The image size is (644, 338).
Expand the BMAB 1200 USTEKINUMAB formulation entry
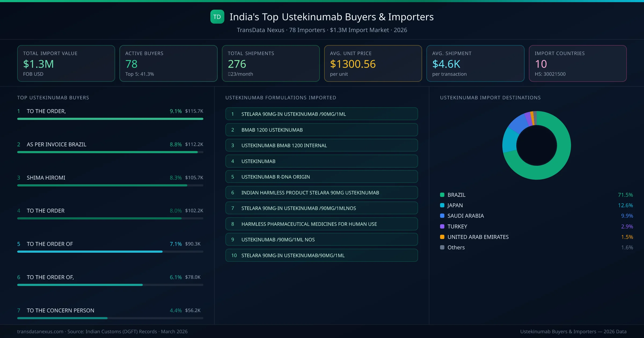pyautogui.click(x=321, y=130)
